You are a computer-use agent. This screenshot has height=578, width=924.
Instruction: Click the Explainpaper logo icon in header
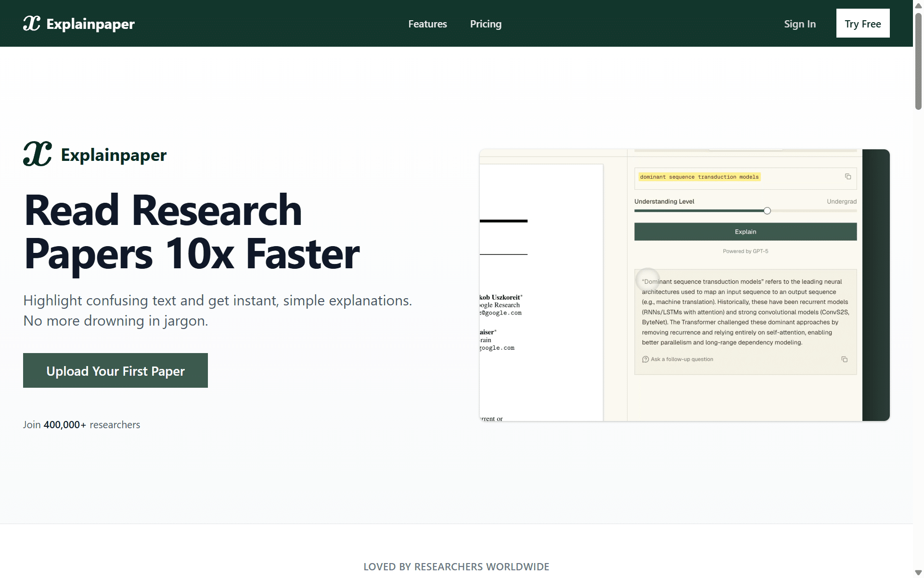32,23
